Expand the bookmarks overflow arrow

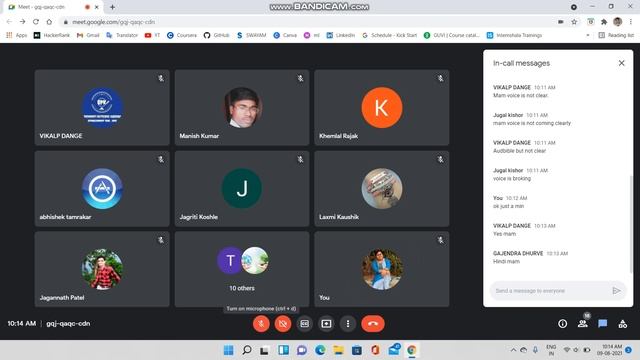point(588,36)
